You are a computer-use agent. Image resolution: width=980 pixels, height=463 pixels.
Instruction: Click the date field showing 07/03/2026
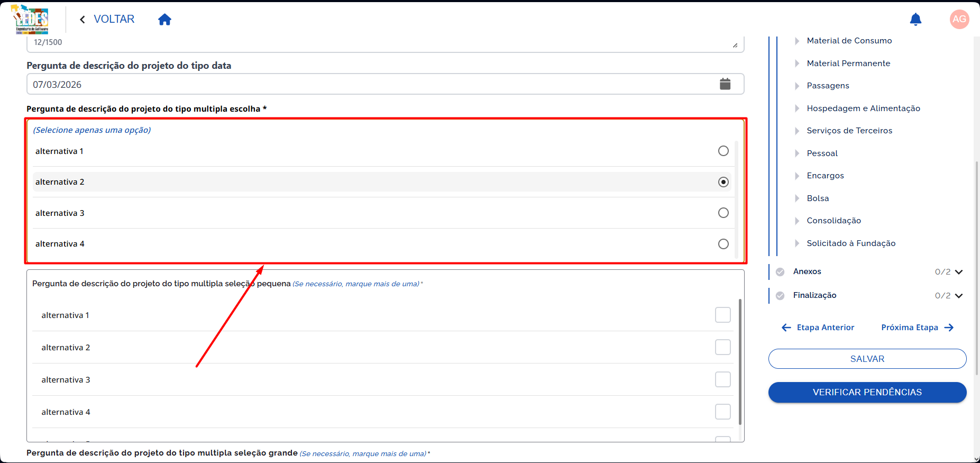point(386,84)
